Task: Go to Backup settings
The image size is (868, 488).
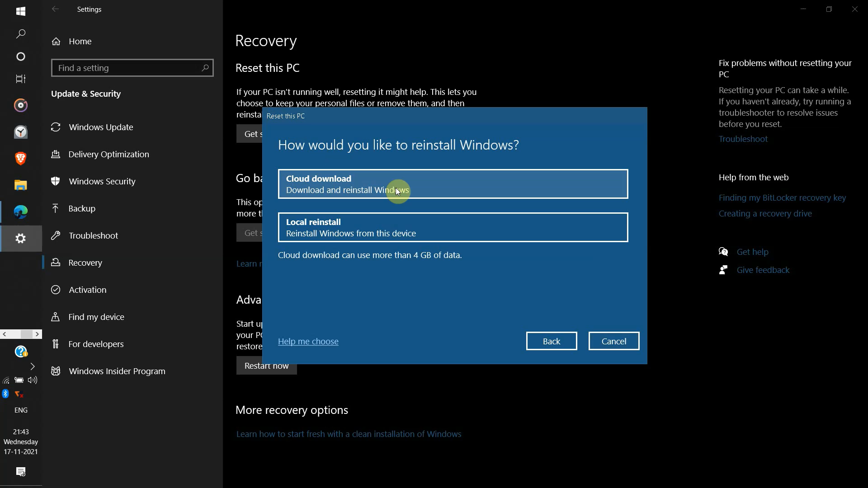Action: coord(82,208)
